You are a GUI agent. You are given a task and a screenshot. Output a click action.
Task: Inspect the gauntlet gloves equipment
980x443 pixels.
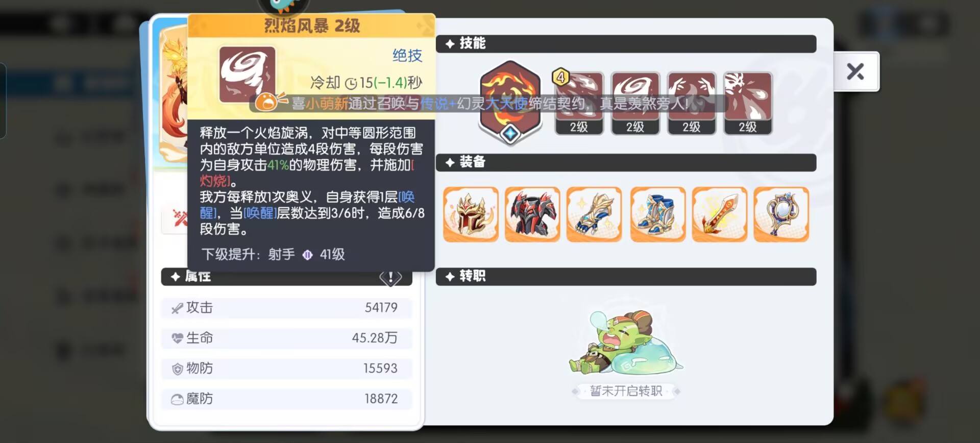[x=594, y=214]
